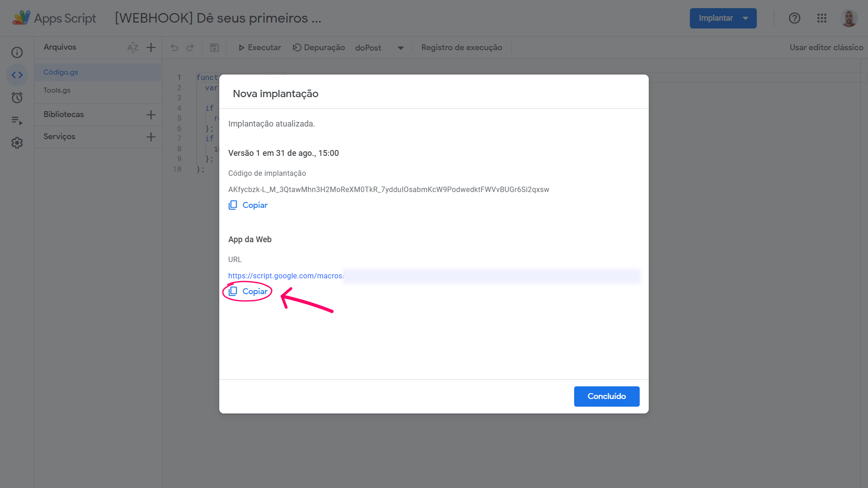Open Project Settings gear icon
This screenshot has height=488, width=868.
pos(17,143)
